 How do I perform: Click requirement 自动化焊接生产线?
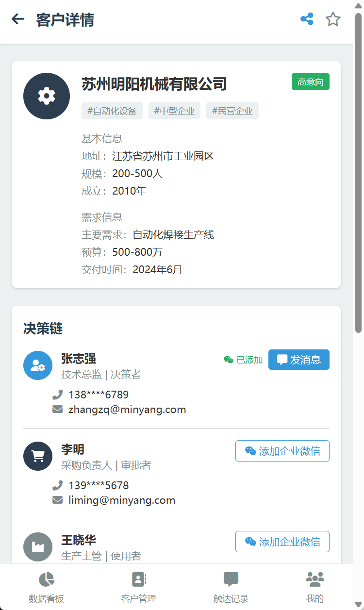tap(173, 235)
